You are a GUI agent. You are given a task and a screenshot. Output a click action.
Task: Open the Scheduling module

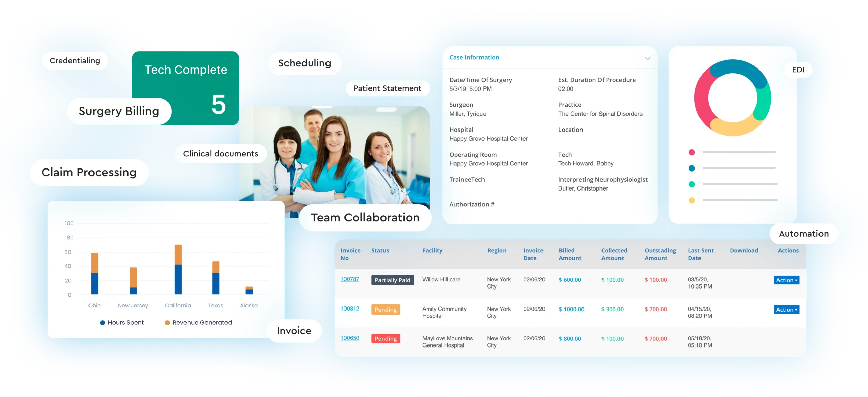303,63
